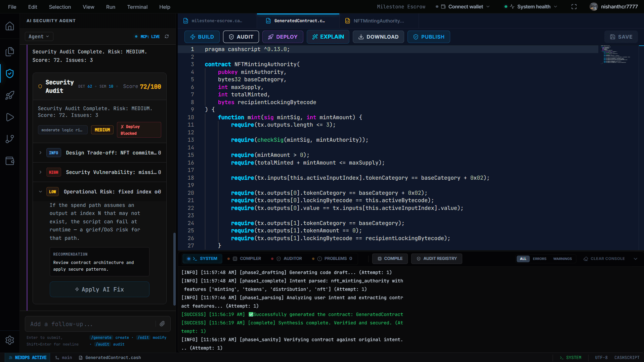
Task: Click the agent panel scrollbar
Action: 174,269
